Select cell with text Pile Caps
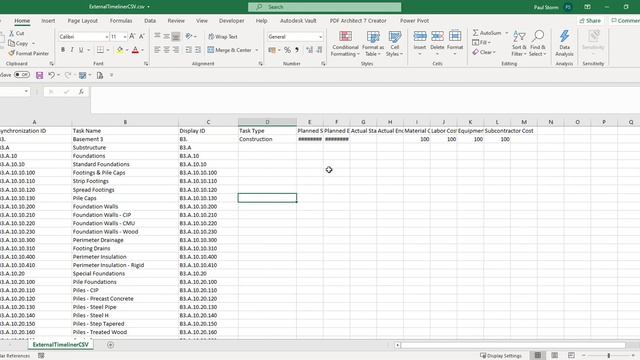The image size is (640, 360). coord(125,198)
